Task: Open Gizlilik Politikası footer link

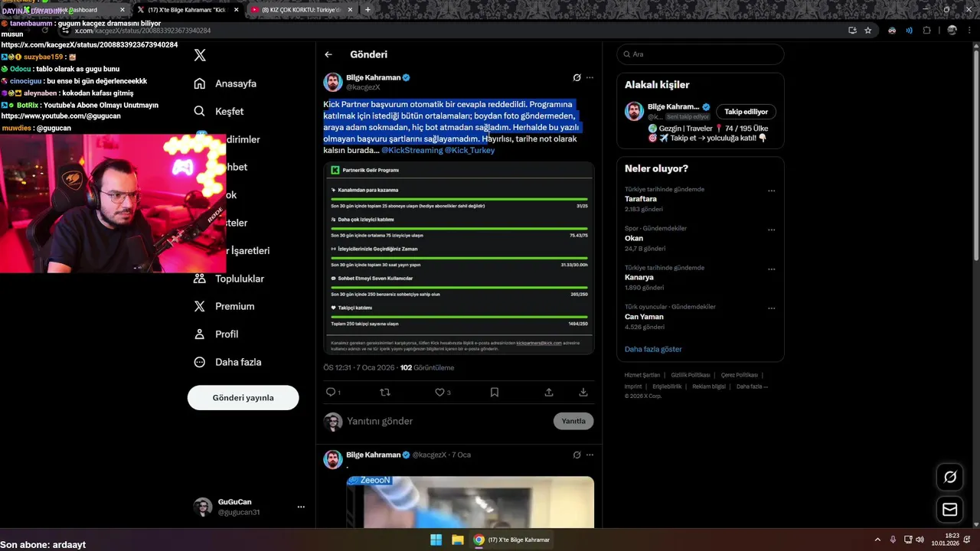Action: point(691,375)
